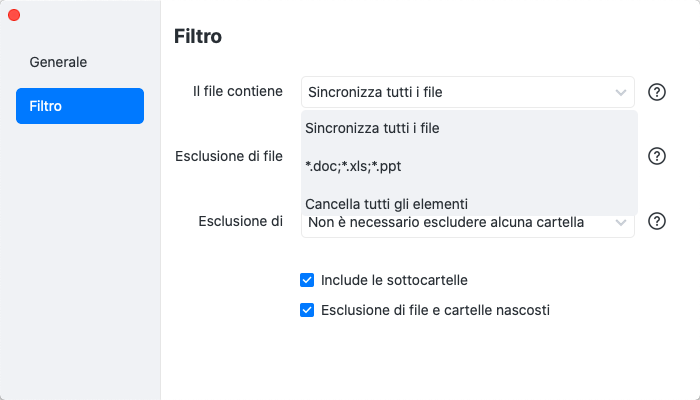Click the hidden files and folders label text
This screenshot has height=400, width=700.
(435, 310)
